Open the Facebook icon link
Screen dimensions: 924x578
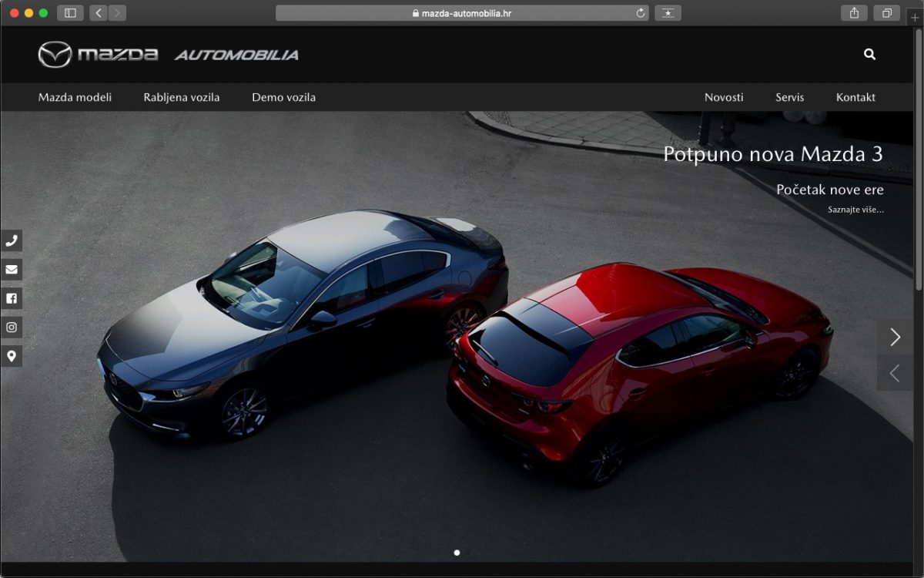click(x=12, y=298)
